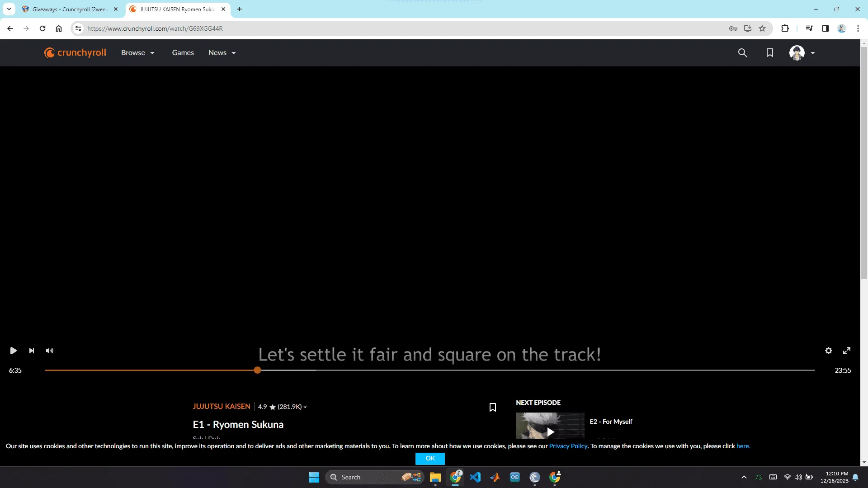Open Arduino IDE from the taskbar

click(515, 477)
